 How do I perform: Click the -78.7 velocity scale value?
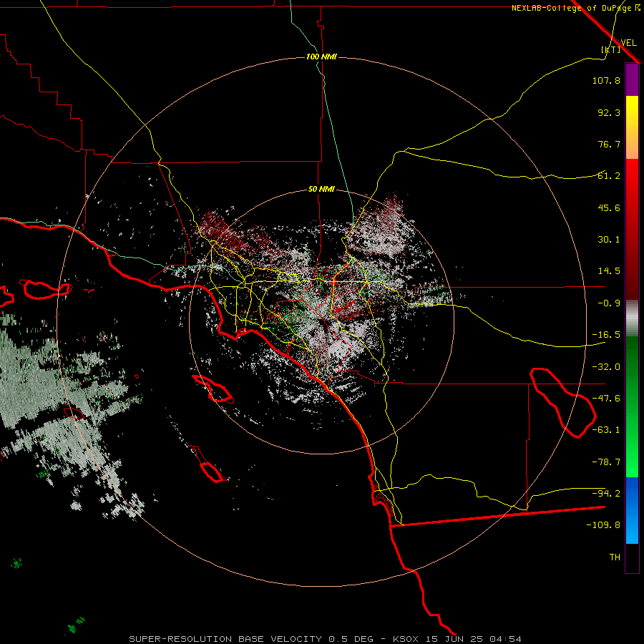click(606, 462)
